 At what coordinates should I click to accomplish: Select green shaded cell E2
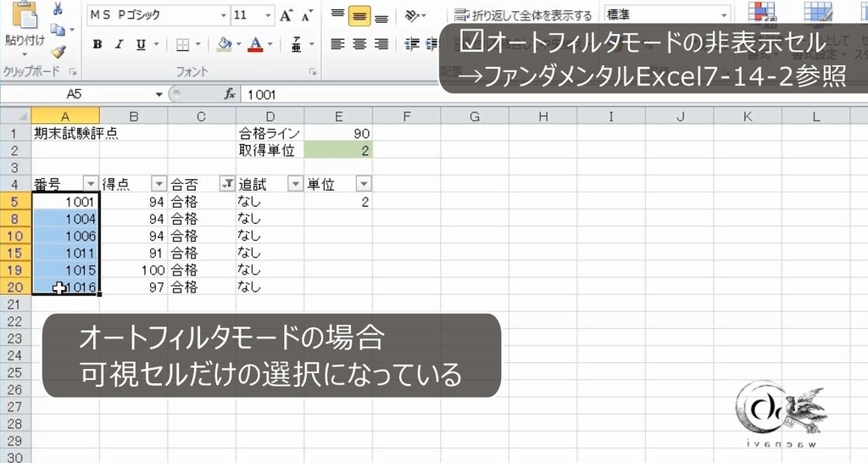tap(338, 151)
